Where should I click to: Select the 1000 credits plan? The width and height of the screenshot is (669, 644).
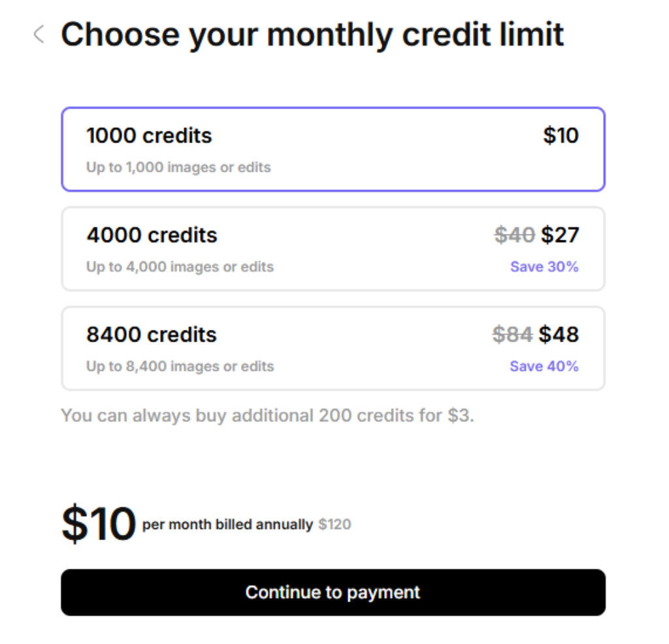333,148
